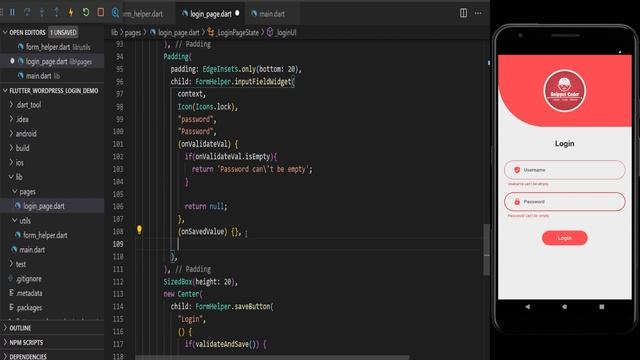Expand the test folder

pyautogui.click(x=18, y=264)
